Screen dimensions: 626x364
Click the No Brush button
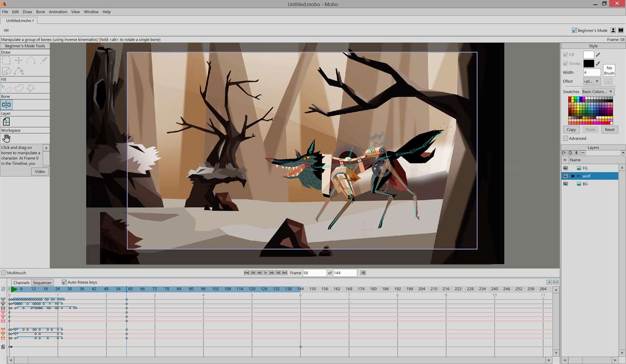(609, 70)
